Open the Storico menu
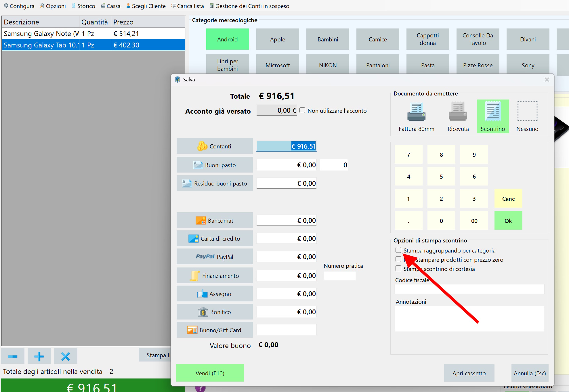This screenshot has width=569, height=392. 83,6
